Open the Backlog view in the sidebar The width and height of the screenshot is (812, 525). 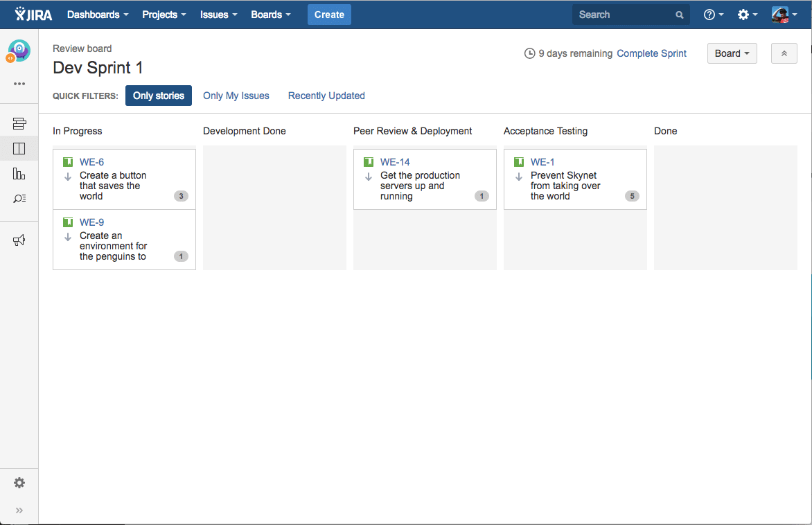[x=19, y=123]
